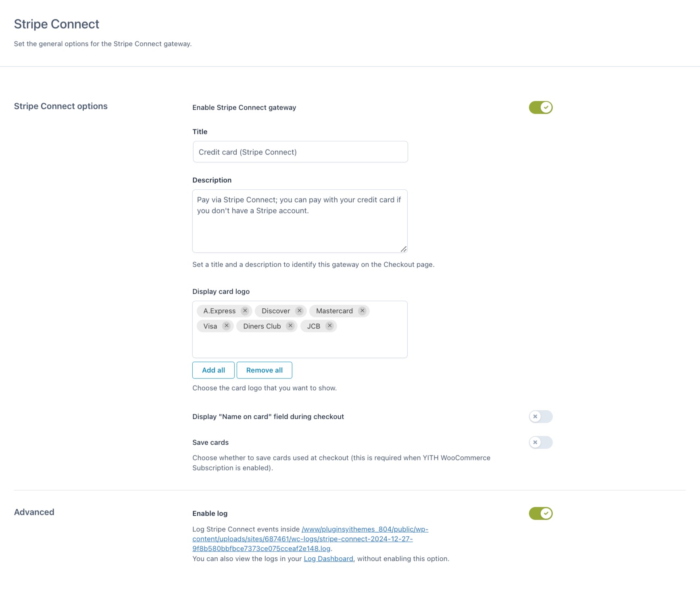Disable the Stripe Connect gateway toggle
The height and width of the screenshot is (592, 700).
(x=540, y=108)
